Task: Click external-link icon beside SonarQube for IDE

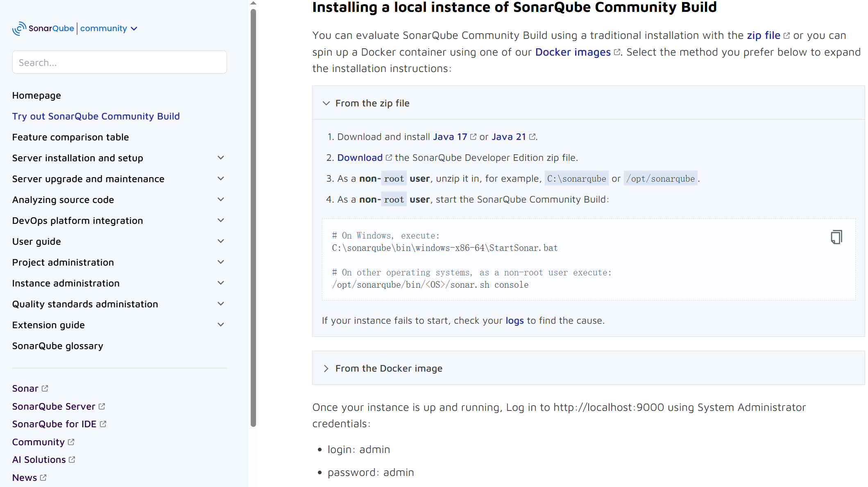Action: click(x=103, y=424)
